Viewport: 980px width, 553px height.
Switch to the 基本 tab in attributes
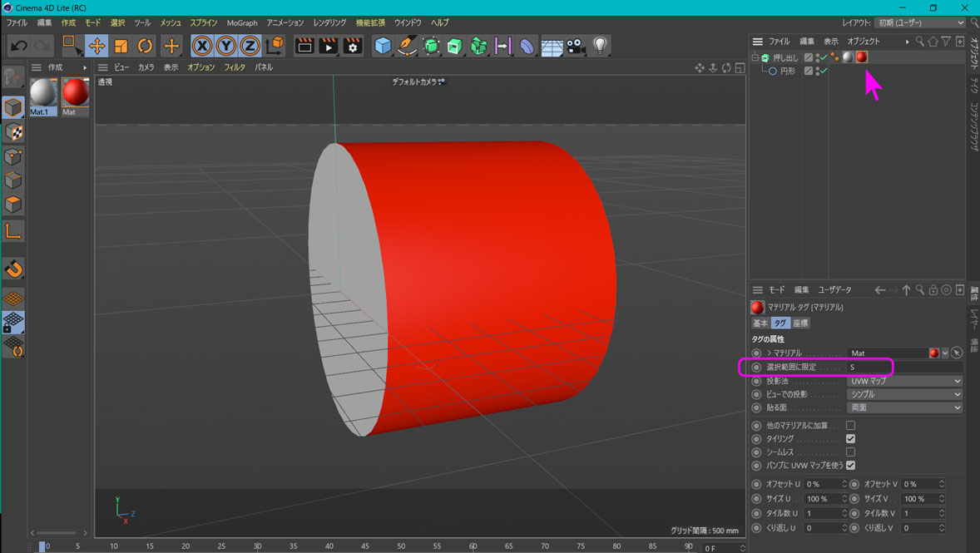[760, 323]
